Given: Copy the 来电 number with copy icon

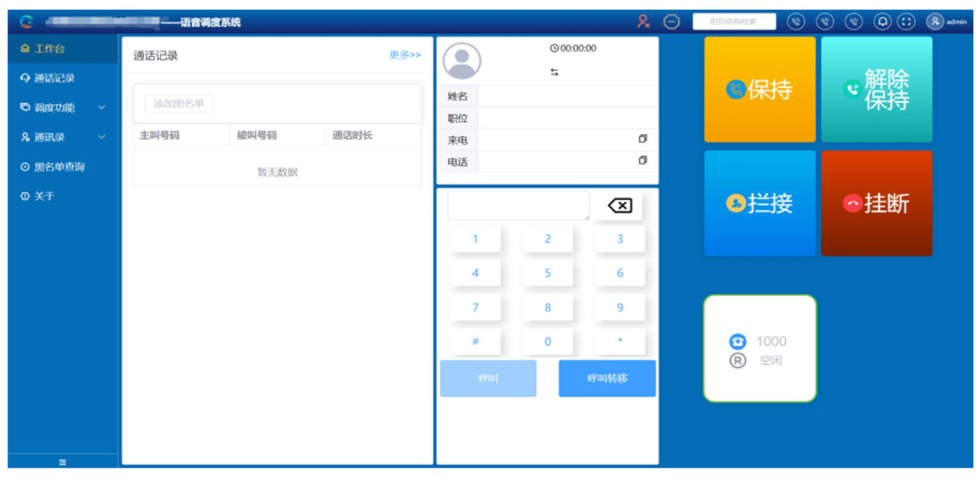Looking at the screenshot, I should click(642, 139).
